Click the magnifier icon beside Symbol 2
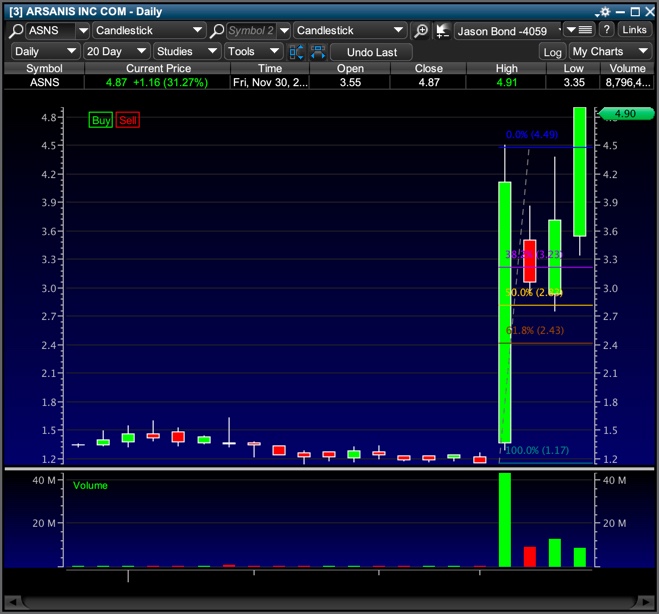This screenshot has width=659, height=614. click(x=217, y=31)
